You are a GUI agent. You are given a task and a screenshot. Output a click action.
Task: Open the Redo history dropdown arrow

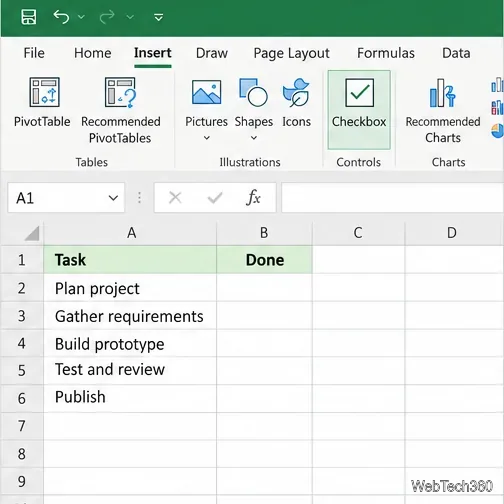pyautogui.click(x=130, y=17)
